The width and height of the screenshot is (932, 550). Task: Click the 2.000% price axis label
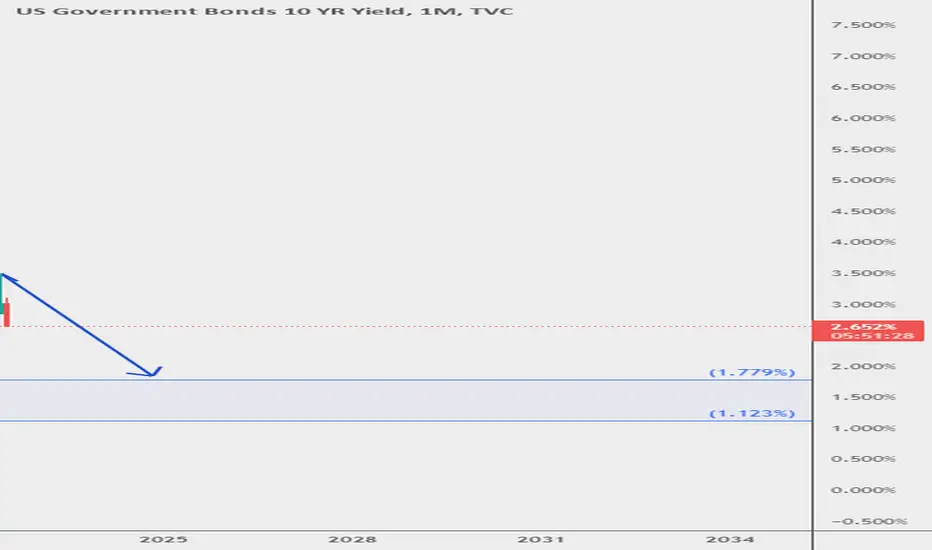click(863, 366)
